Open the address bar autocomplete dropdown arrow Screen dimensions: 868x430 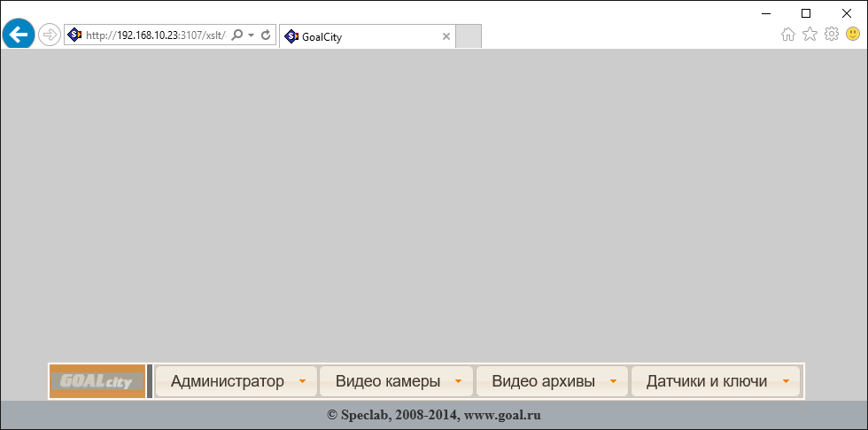(251, 35)
